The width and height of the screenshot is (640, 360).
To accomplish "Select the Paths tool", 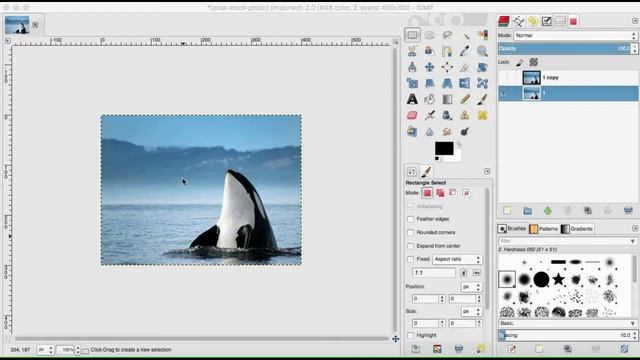I will point(447,51).
